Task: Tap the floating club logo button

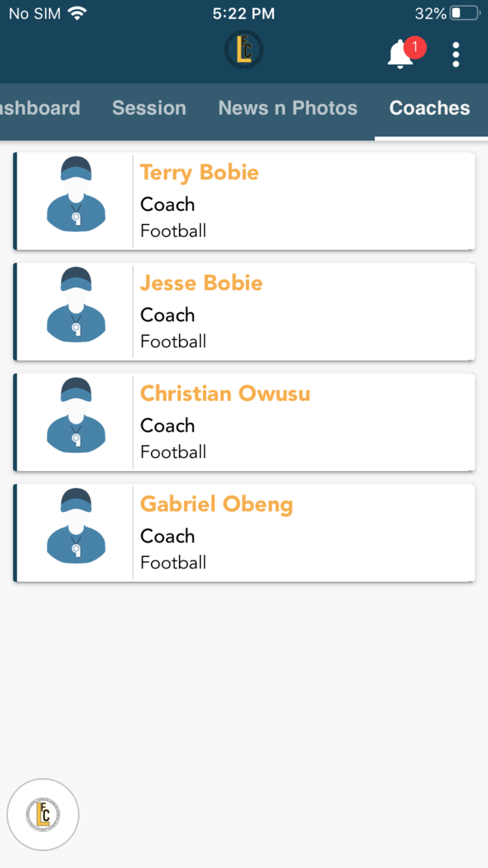Action: (x=43, y=814)
